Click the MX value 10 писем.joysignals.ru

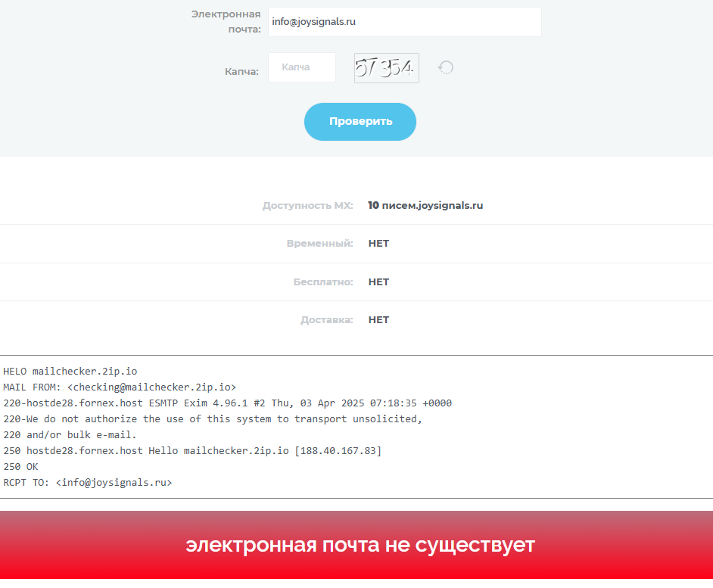pyautogui.click(x=425, y=206)
